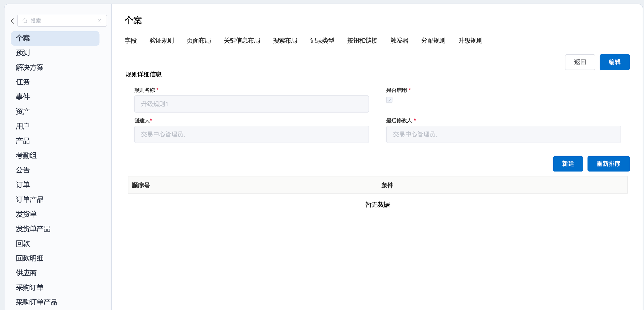
Task: Clear the sidebar search with X icon
Action: click(99, 21)
